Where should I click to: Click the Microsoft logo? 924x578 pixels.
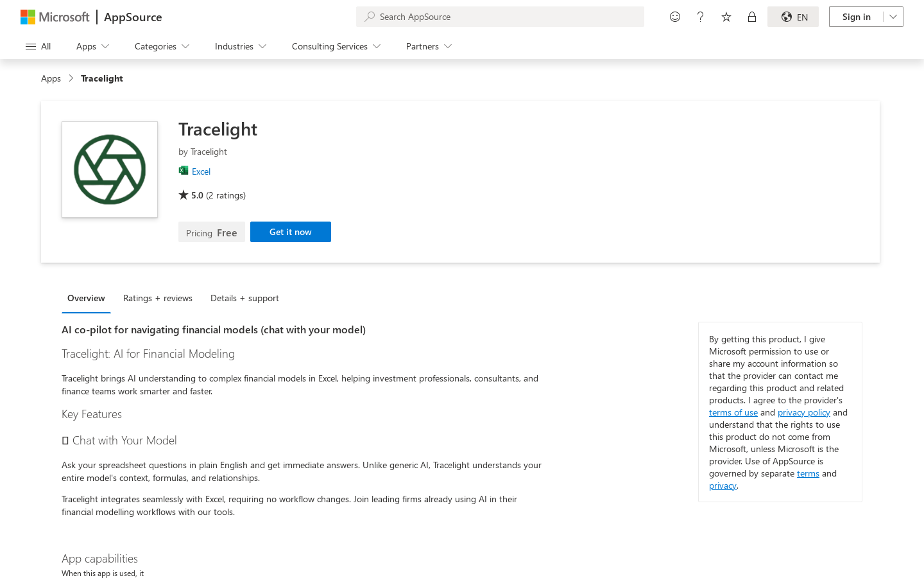(x=55, y=17)
